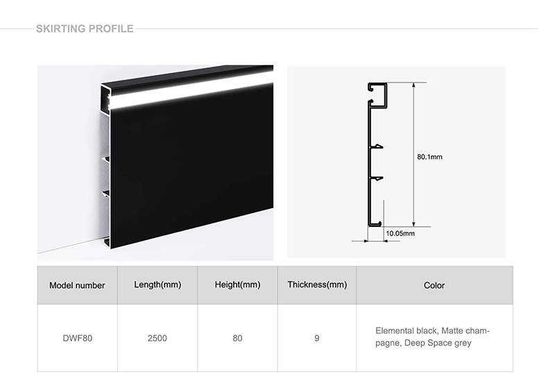Click the 9 thickness value cell
555x392 pixels.
point(317,339)
